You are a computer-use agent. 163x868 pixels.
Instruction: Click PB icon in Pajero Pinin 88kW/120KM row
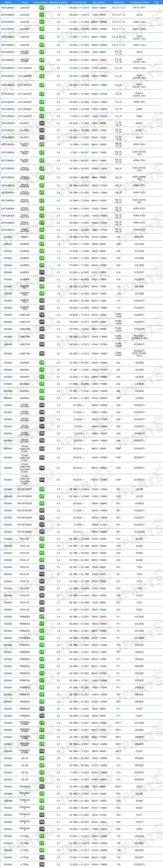coord(42,144)
